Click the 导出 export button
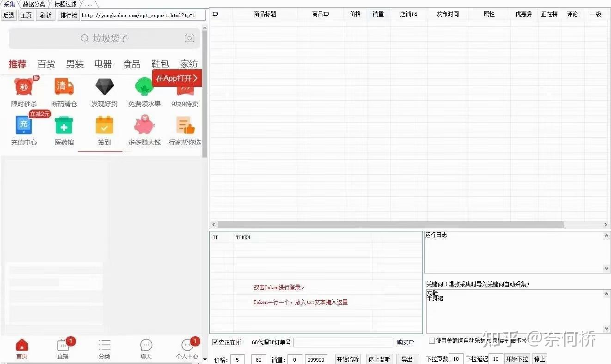Image resolution: width=611 pixels, height=364 pixels. point(407,359)
